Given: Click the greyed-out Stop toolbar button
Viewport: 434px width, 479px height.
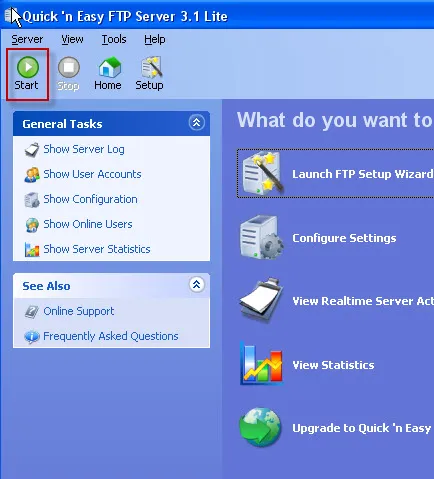Looking at the screenshot, I should click(x=68, y=74).
